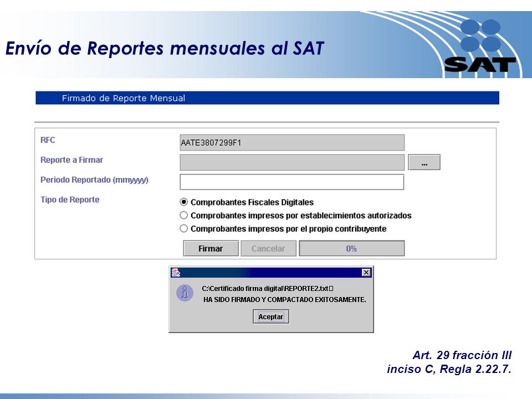Click 'inciso C, Regla 2.22.7.' text
This screenshot has width=532, height=399.
coord(449,369)
